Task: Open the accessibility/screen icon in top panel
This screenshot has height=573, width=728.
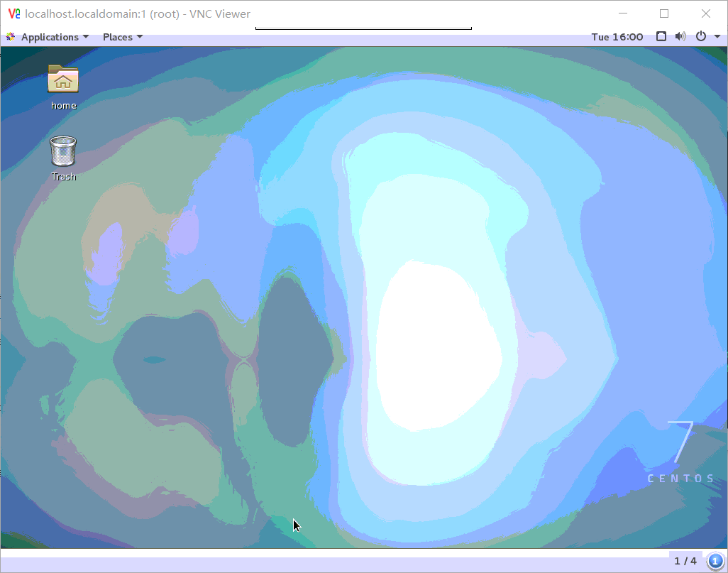Action: 661,36
